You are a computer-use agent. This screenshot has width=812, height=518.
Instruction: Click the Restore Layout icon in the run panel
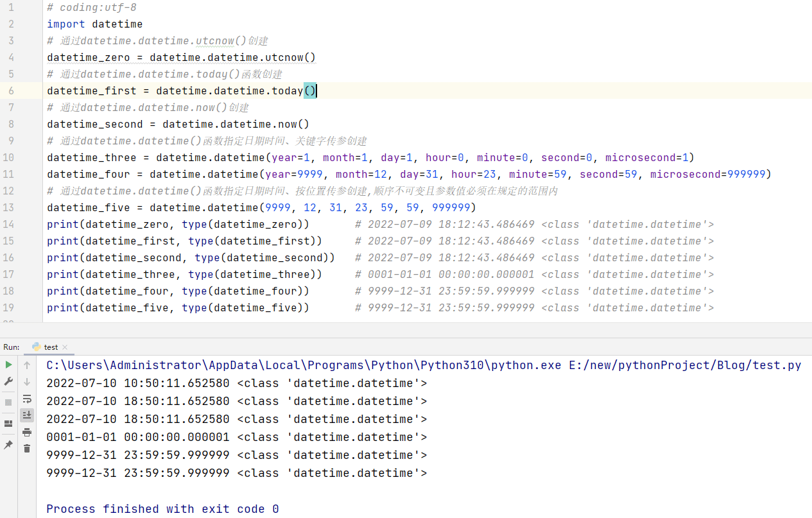point(8,423)
